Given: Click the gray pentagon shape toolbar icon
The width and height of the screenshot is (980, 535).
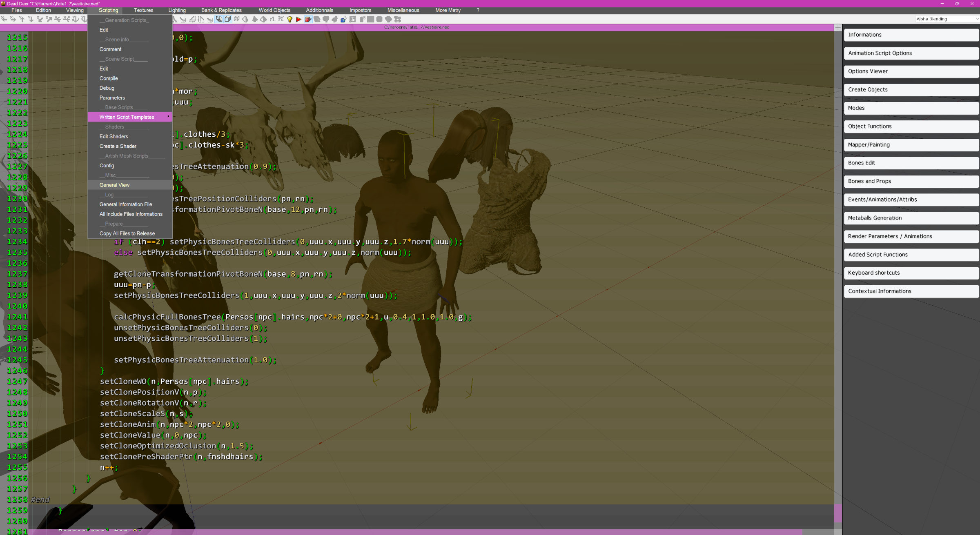Looking at the screenshot, I should (x=388, y=19).
